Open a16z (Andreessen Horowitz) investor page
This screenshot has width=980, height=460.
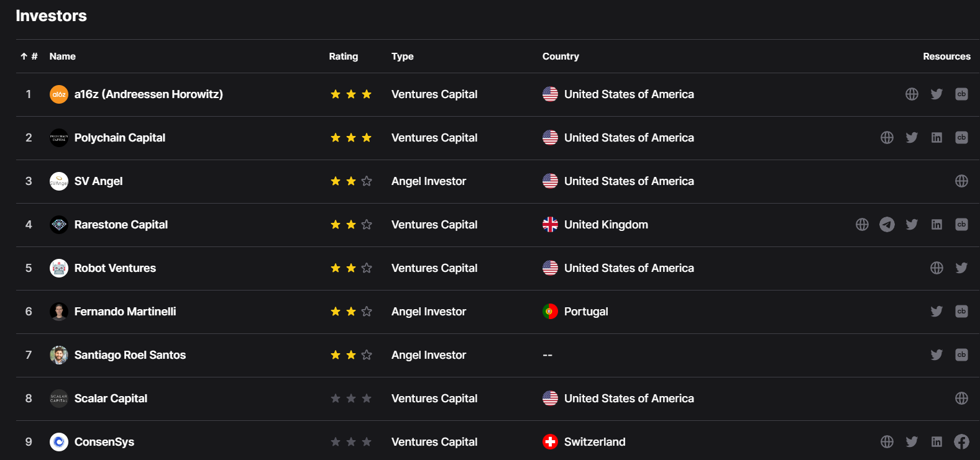[149, 94]
